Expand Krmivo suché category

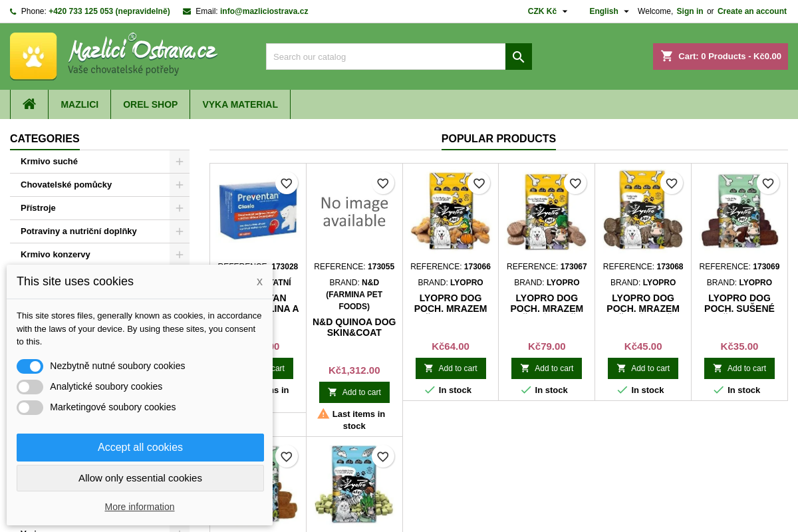(x=180, y=162)
